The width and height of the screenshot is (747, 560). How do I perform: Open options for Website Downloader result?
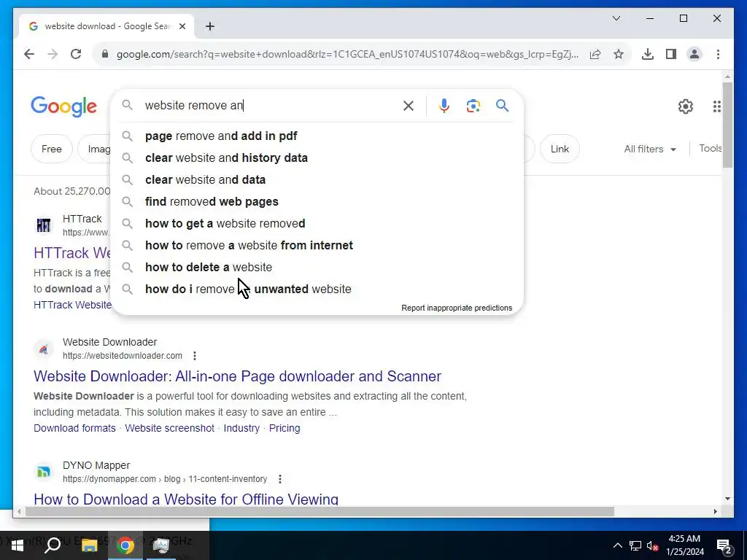pos(195,356)
